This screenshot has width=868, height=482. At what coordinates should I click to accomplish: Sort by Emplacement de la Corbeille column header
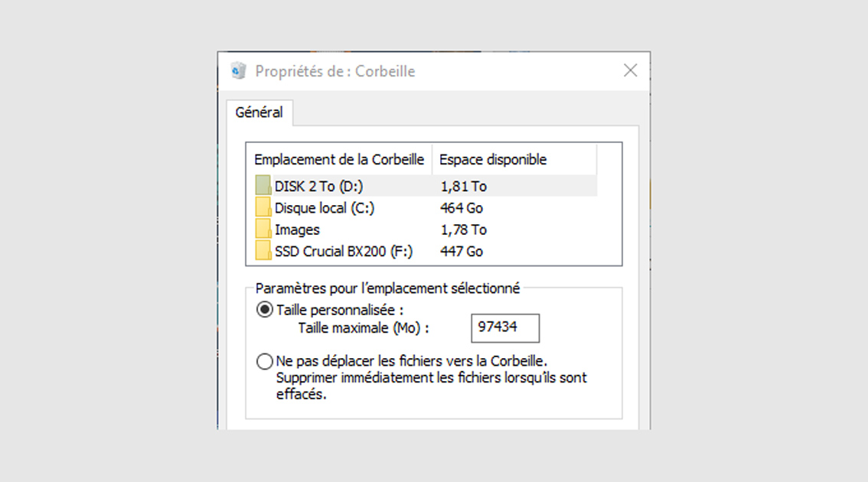tap(339, 159)
